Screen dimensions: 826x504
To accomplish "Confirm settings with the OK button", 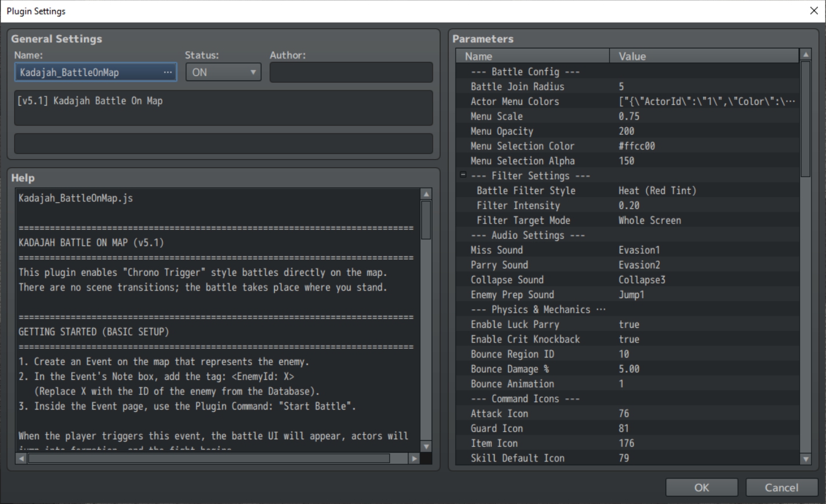I will pos(702,488).
